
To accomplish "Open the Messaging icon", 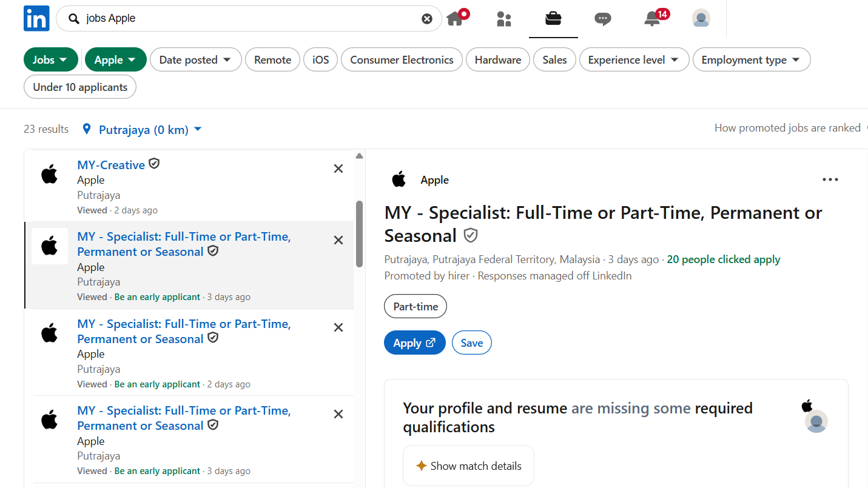I will coord(602,19).
